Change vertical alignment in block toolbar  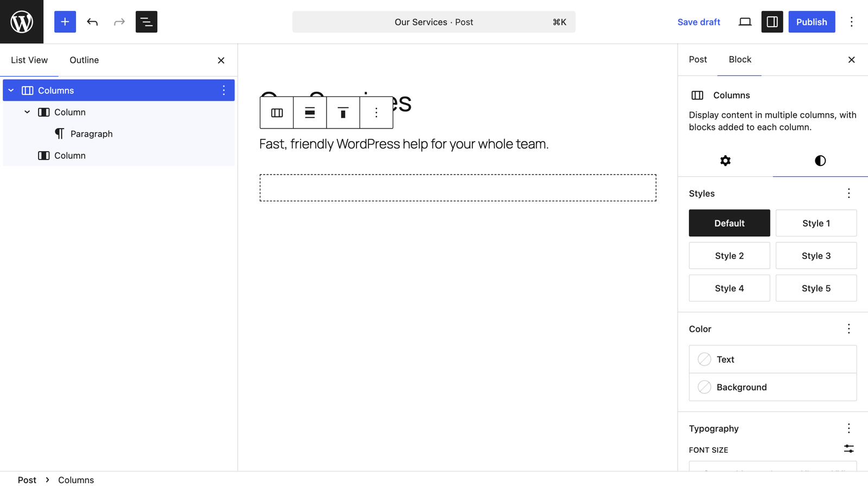tap(343, 113)
